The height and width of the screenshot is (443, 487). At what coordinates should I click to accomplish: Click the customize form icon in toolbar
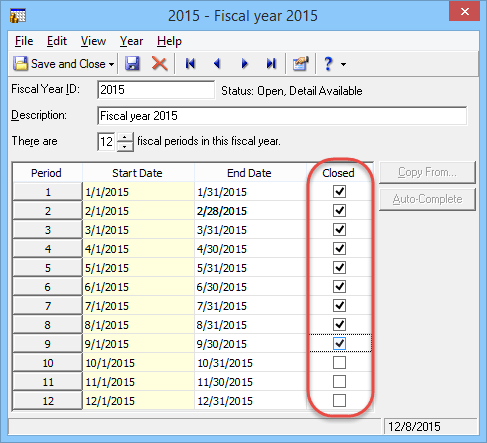point(300,63)
